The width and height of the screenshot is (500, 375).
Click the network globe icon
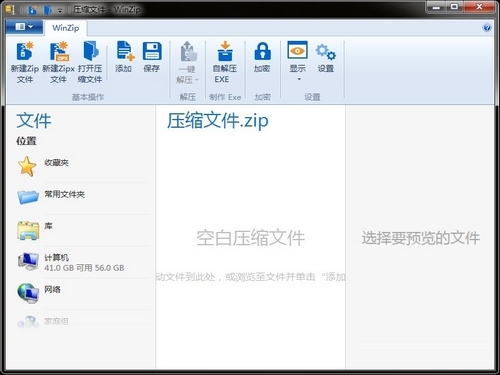[x=28, y=293]
